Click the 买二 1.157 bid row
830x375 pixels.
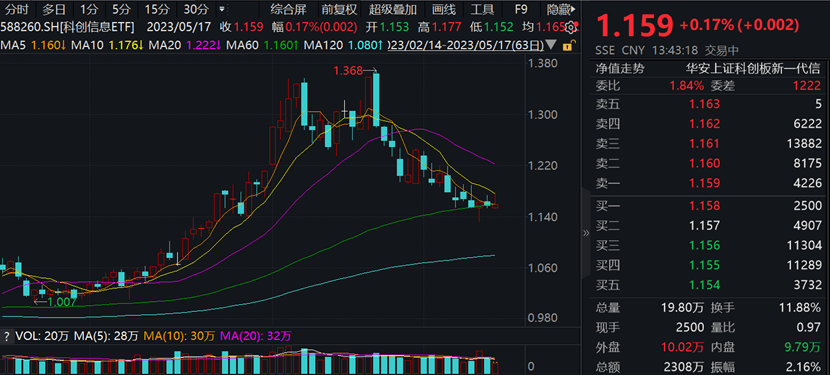(x=709, y=226)
